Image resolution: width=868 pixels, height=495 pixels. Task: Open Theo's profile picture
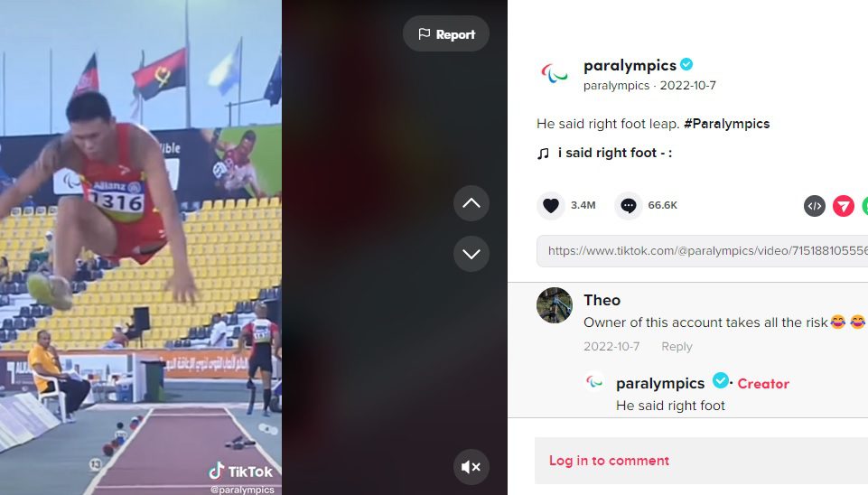point(554,305)
